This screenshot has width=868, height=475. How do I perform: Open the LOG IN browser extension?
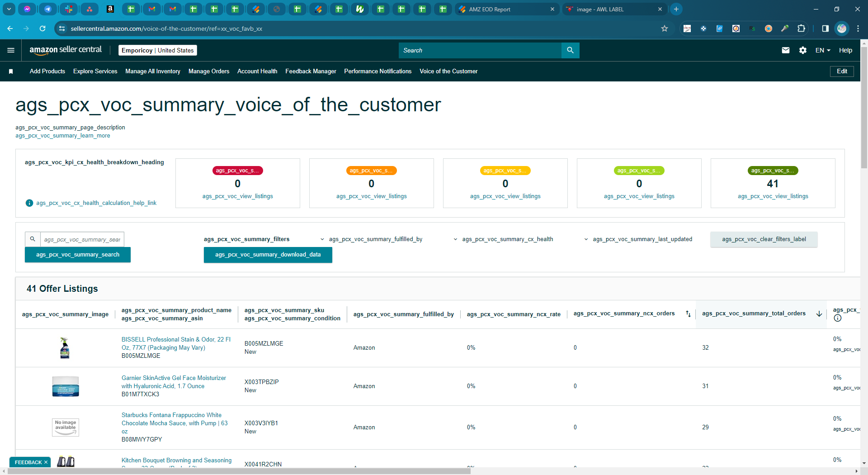(687, 28)
